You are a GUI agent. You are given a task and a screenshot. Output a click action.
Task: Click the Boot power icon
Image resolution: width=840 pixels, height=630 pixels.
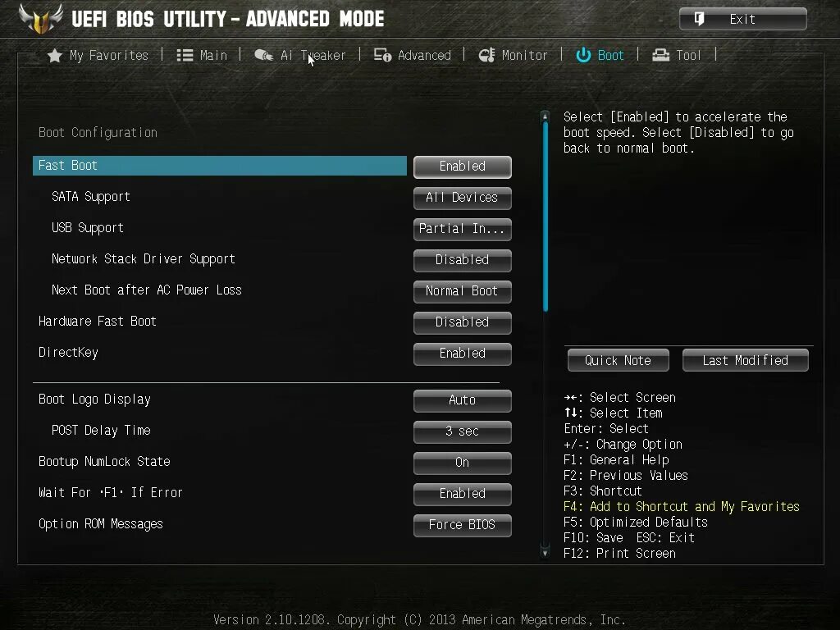pos(583,55)
